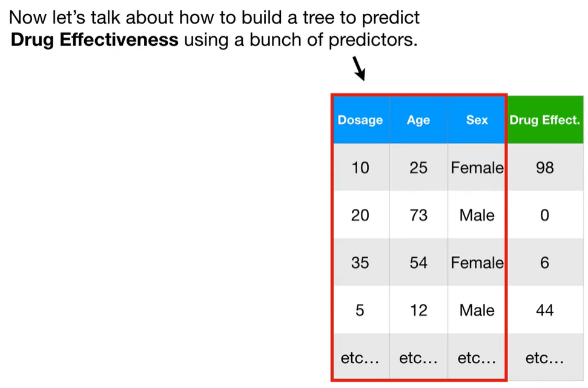Select the Dosage column header

[360, 120]
